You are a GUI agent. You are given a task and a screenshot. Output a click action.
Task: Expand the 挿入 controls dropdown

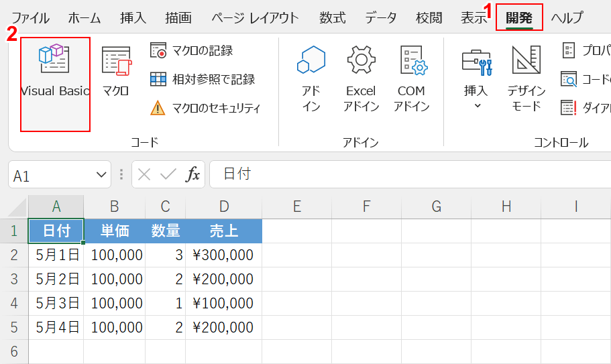click(x=477, y=78)
